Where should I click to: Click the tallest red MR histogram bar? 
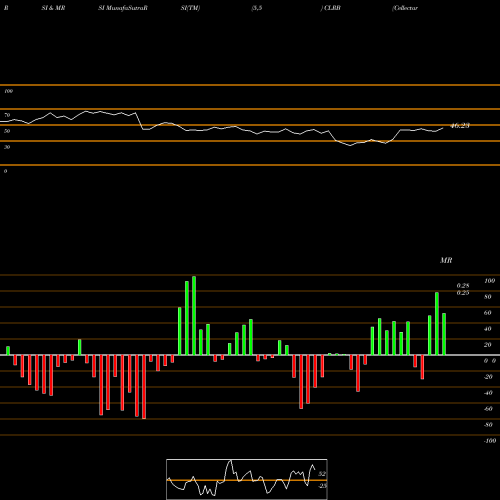coord(144,387)
